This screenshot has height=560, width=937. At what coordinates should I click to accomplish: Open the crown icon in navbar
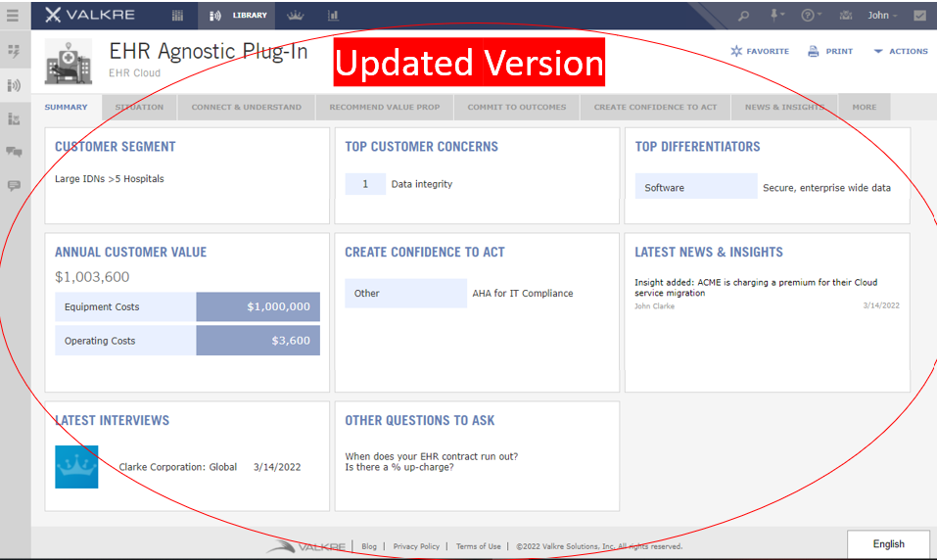point(296,16)
